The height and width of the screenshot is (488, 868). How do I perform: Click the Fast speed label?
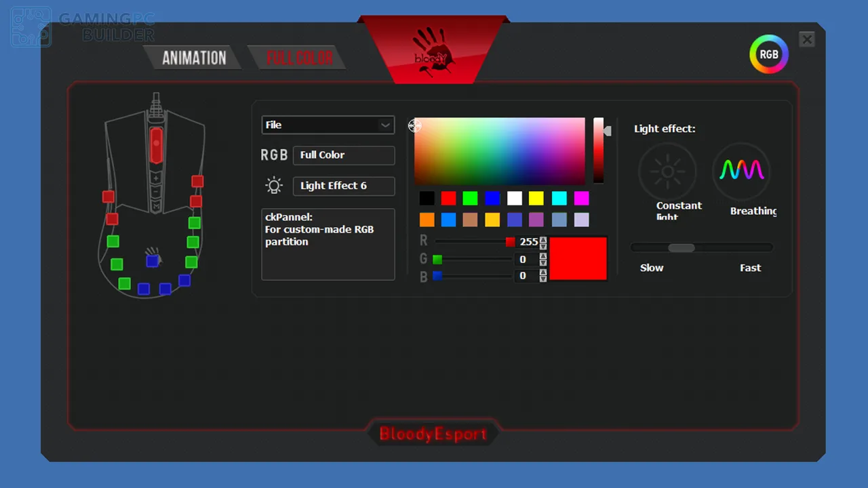click(x=750, y=268)
